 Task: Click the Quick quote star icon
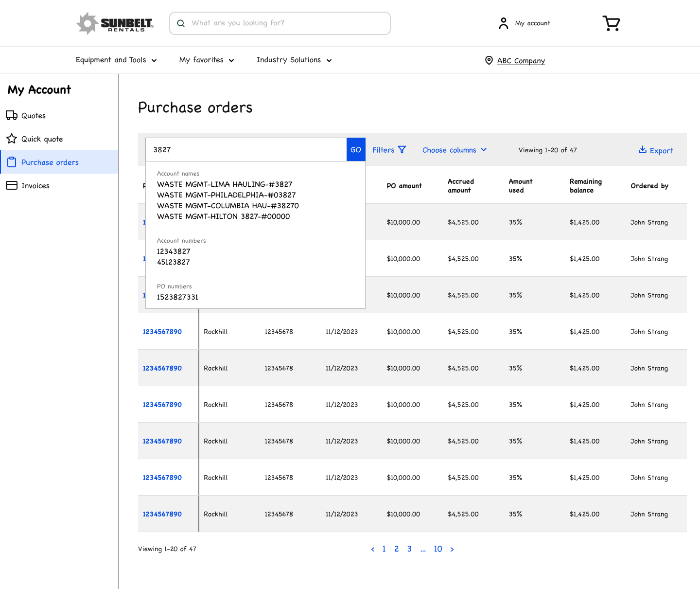tap(12, 139)
